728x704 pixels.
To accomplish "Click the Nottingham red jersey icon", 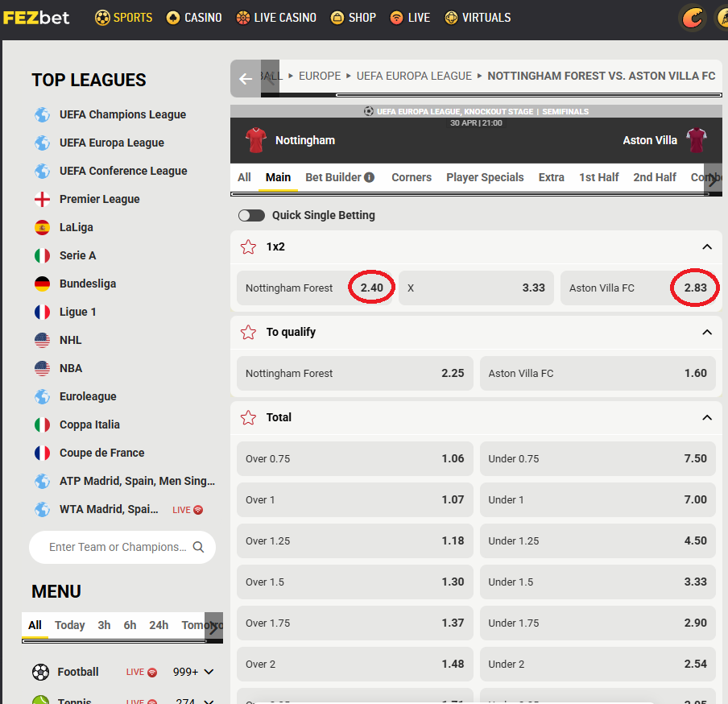I will (256, 140).
